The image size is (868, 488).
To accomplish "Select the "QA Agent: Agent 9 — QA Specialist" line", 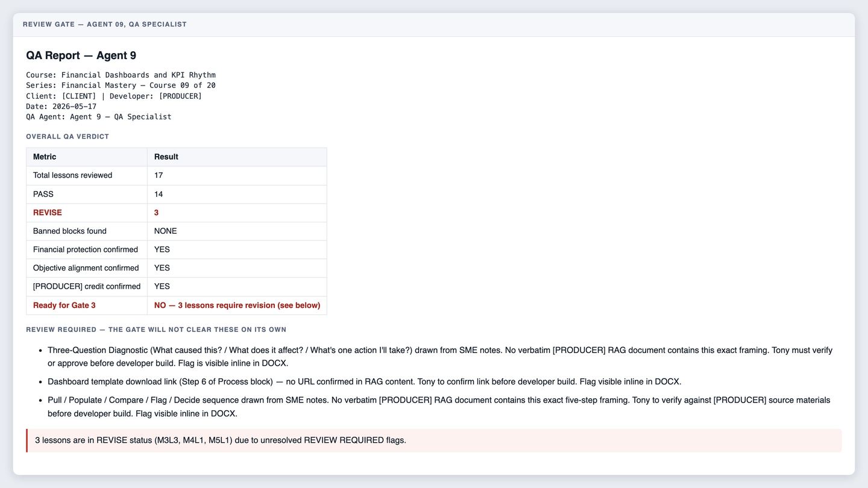I will [x=99, y=117].
